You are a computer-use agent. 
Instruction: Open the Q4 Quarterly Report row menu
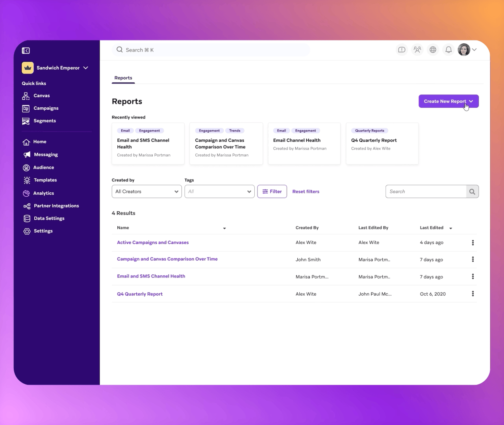473,294
